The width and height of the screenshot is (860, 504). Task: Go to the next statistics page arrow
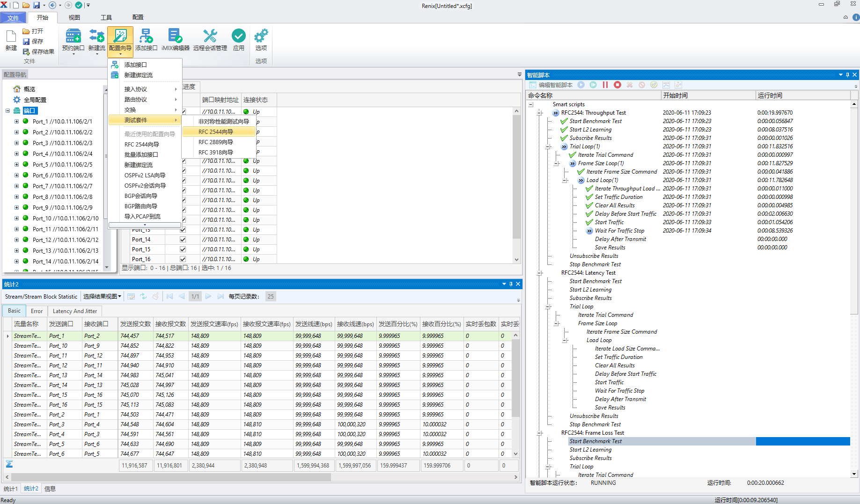208,296
